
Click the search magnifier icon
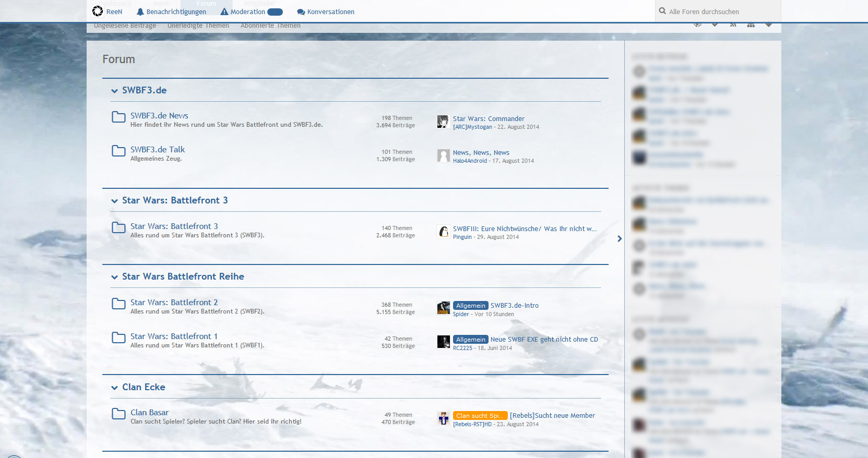click(x=662, y=11)
